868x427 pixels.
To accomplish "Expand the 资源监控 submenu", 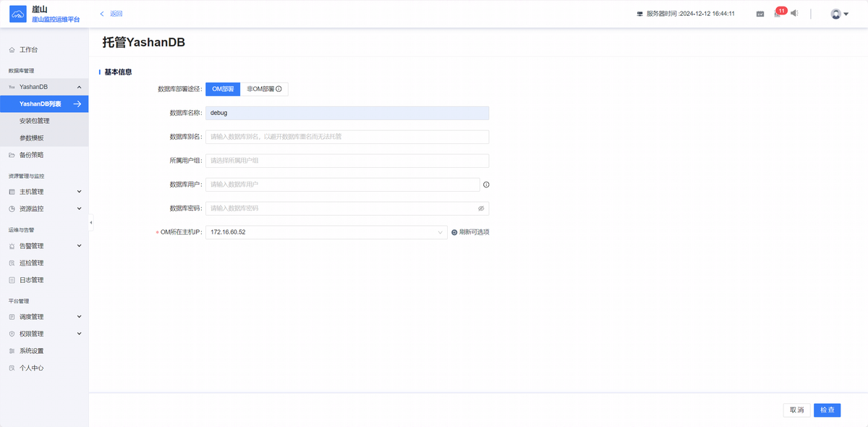I will 79,208.
